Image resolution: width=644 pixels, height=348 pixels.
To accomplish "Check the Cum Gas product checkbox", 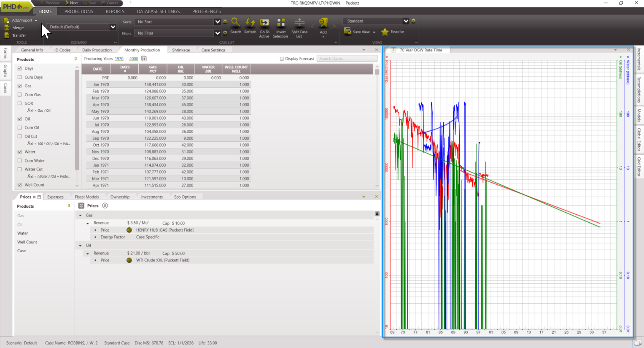I will (x=20, y=94).
